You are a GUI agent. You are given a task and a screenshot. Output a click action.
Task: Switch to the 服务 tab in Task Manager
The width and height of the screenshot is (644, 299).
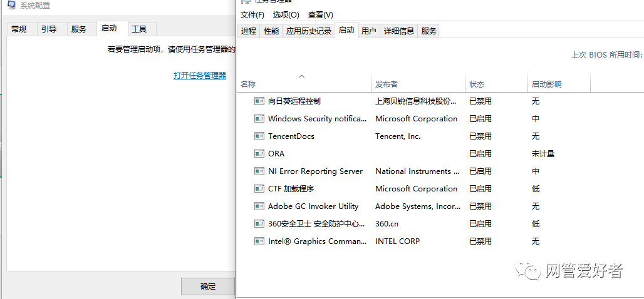tap(428, 31)
